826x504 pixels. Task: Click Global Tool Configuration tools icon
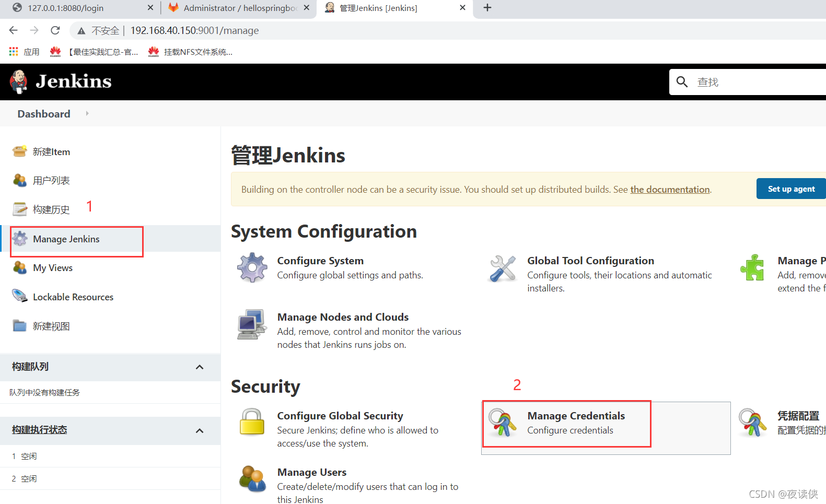click(503, 268)
